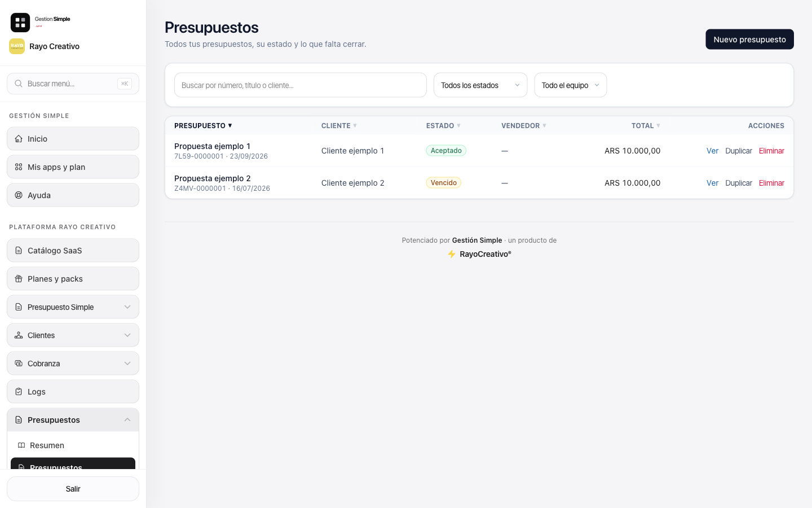Click Salir to log out

[x=73, y=489]
